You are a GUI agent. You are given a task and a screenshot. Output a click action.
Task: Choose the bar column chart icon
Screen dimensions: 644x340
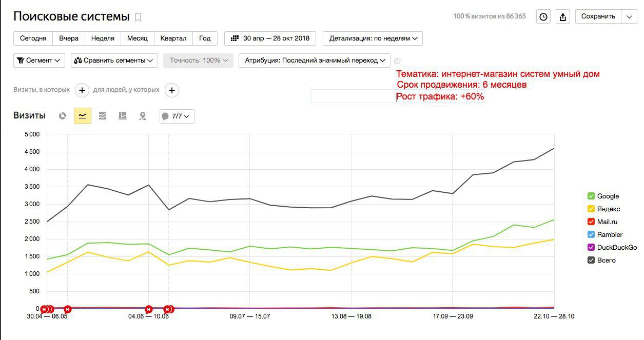click(x=122, y=116)
